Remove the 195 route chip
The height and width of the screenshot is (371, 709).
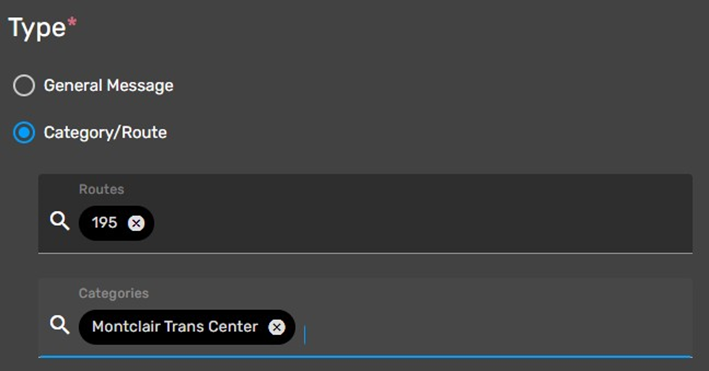coord(136,223)
